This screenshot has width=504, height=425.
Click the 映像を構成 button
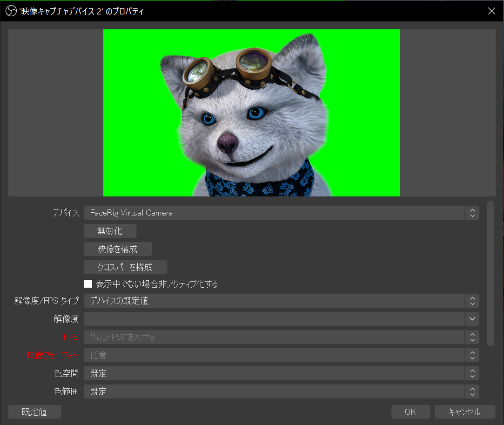[118, 249]
